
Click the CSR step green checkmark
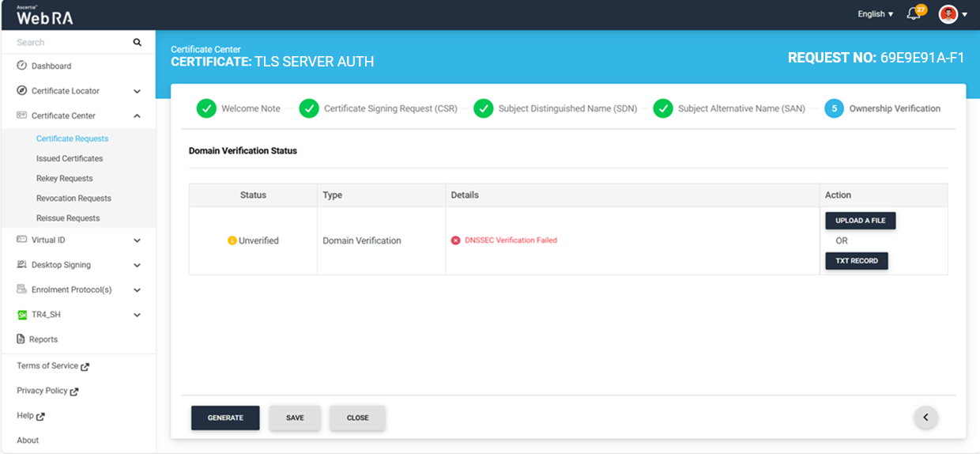click(309, 109)
